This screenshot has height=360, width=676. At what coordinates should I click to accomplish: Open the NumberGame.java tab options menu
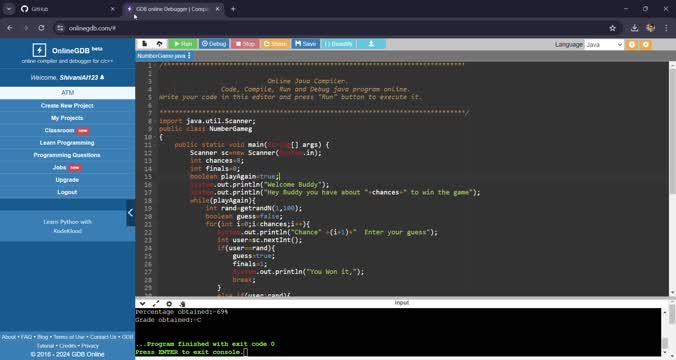click(x=189, y=56)
